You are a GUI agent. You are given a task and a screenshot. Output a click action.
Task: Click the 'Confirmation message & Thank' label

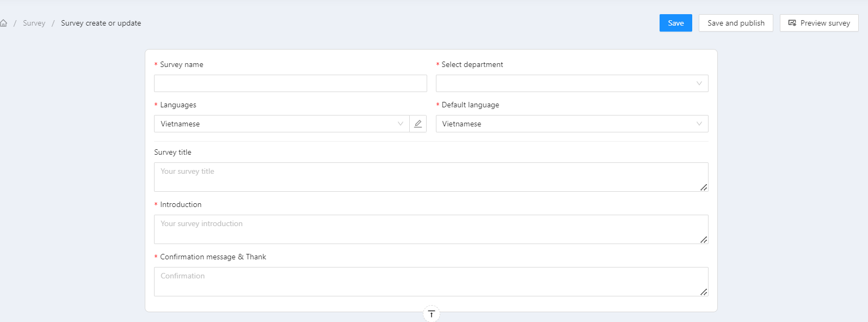pyautogui.click(x=213, y=257)
